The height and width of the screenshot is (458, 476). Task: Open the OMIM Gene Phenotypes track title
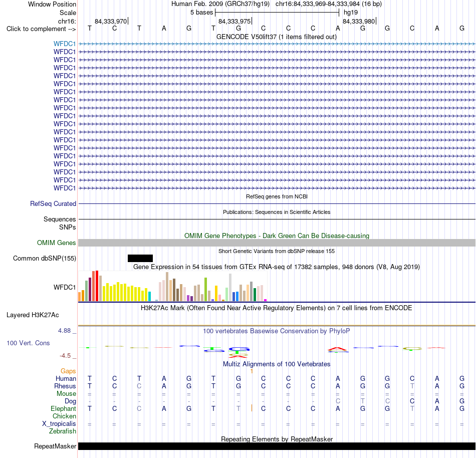pos(277,236)
